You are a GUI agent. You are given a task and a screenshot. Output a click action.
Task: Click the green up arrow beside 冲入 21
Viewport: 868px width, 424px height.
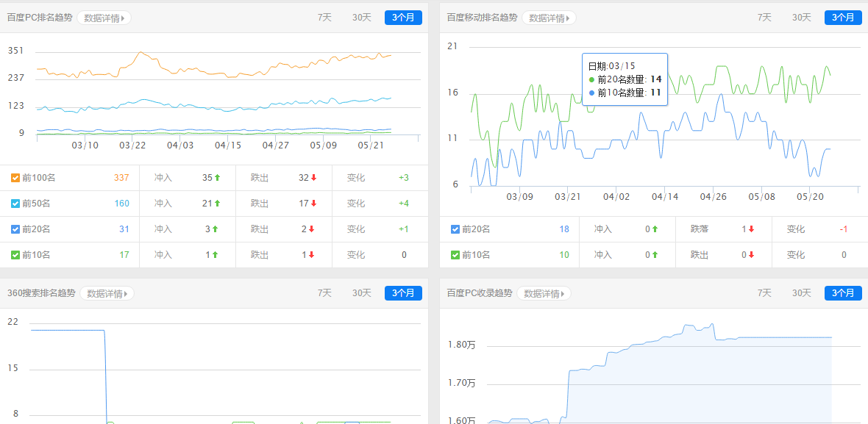tap(217, 204)
